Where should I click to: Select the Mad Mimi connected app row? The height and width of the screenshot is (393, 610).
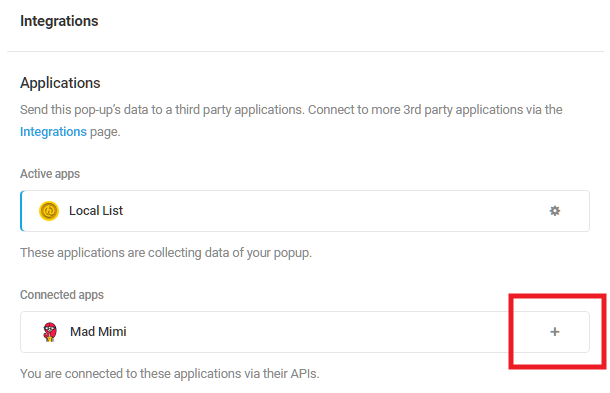click(305, 332)
